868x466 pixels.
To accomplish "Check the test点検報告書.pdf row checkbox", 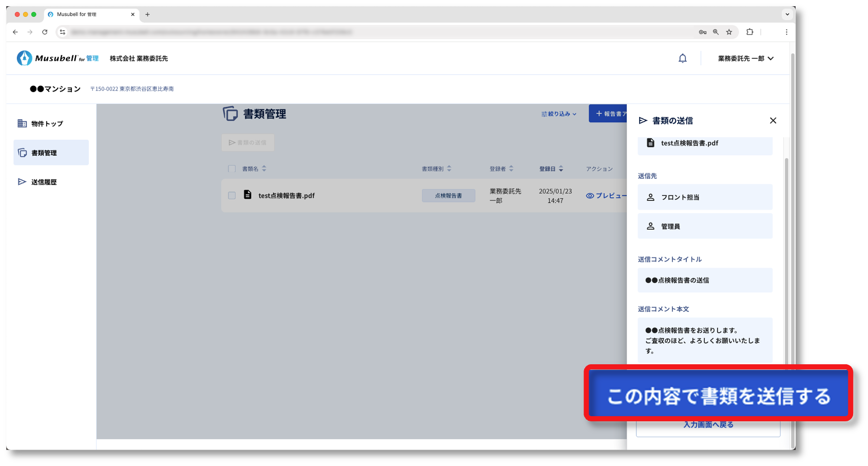I will click(232, 195).
